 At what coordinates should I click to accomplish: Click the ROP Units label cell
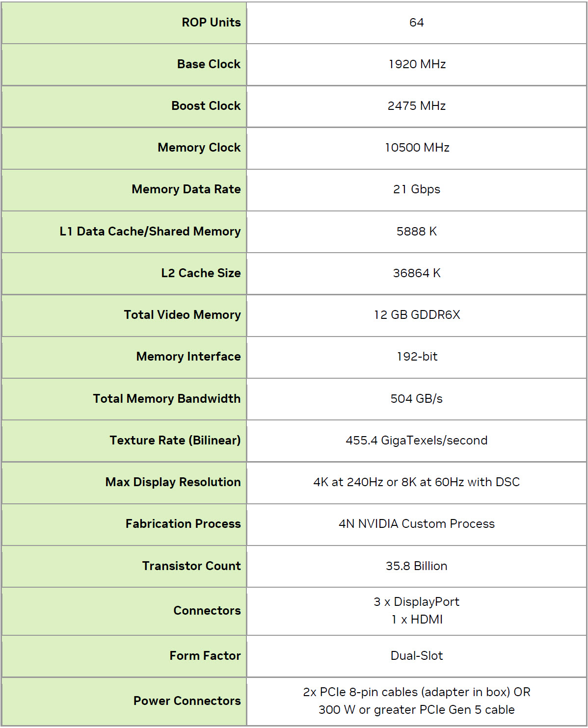pyautogui.click(x=211, y=23)
